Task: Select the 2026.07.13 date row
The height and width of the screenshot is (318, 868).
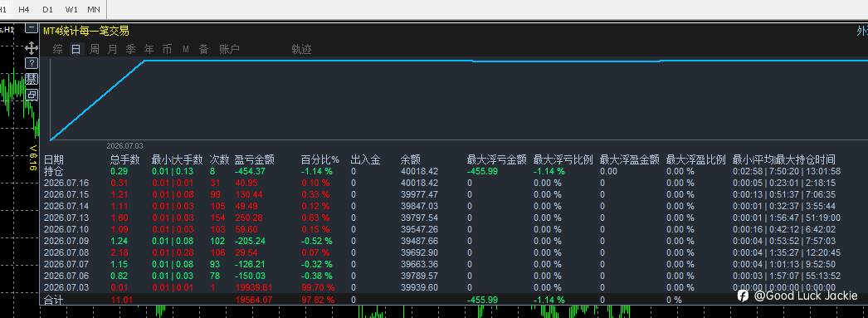Action: point(66,218)
